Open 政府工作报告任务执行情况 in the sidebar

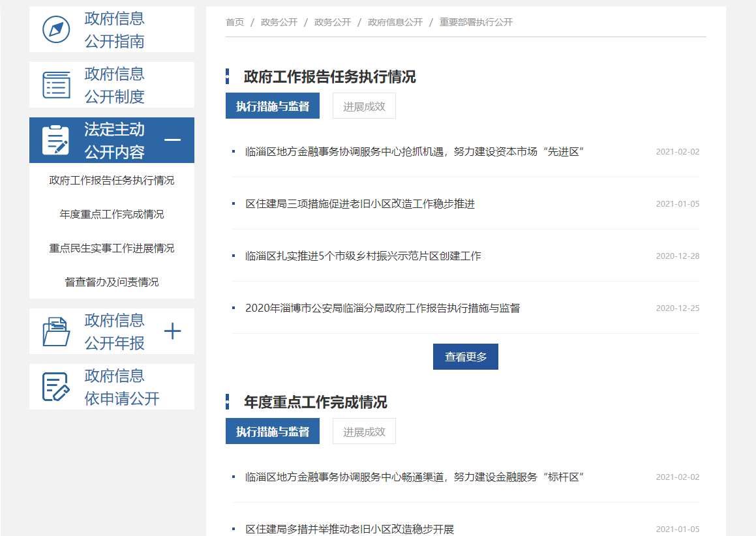pyautogui.click(x=112, y=181)
